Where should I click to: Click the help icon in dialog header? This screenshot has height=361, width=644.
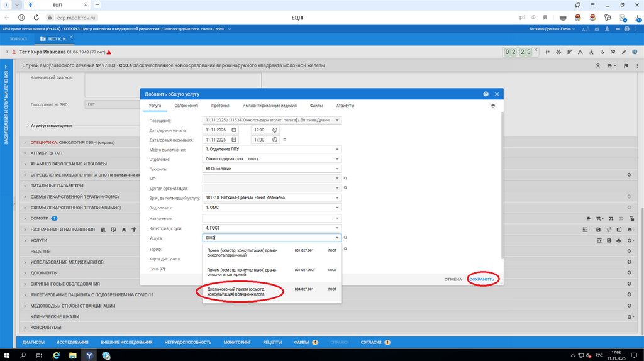[x=486, y=94]
